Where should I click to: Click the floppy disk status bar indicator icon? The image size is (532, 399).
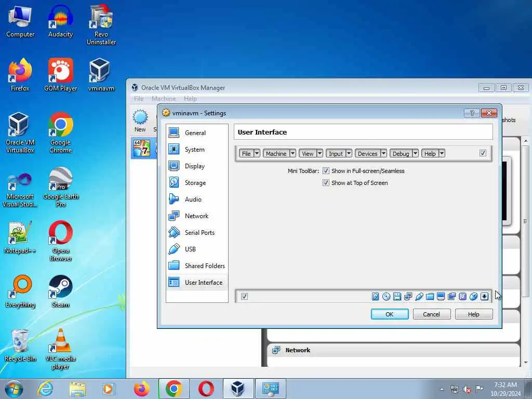397,297
